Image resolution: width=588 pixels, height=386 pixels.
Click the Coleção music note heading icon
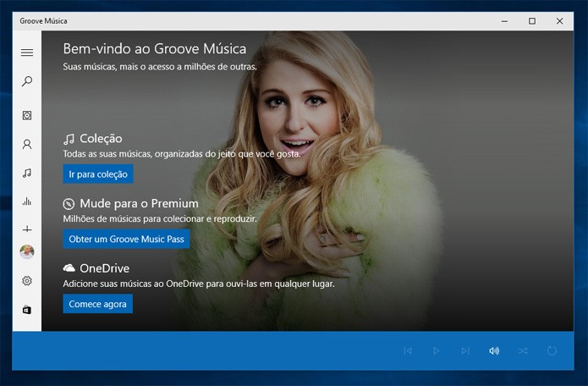(x=69, y=139)
